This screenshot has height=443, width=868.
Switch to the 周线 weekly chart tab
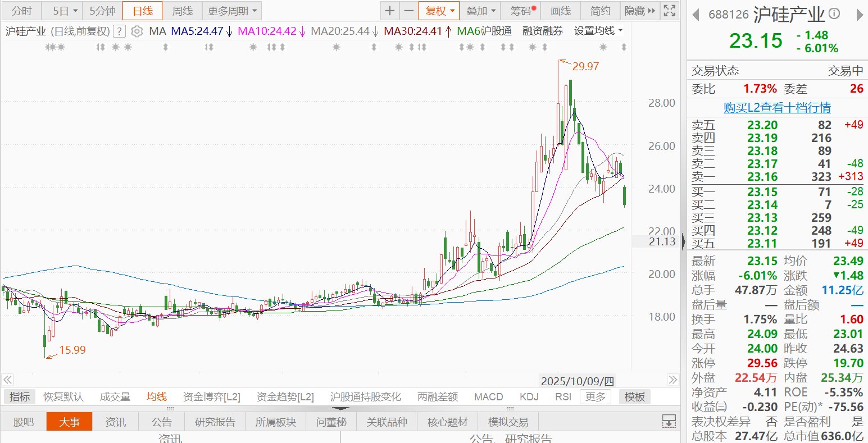tap(182, 11)
